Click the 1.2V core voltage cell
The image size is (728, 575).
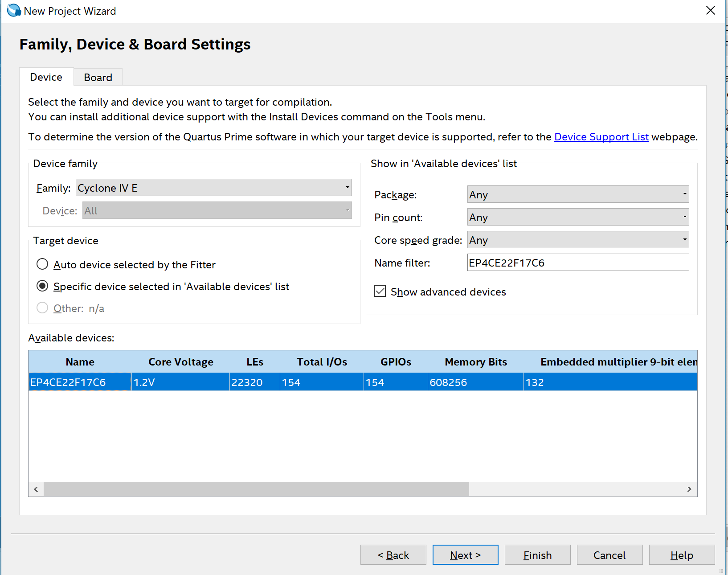180,382
